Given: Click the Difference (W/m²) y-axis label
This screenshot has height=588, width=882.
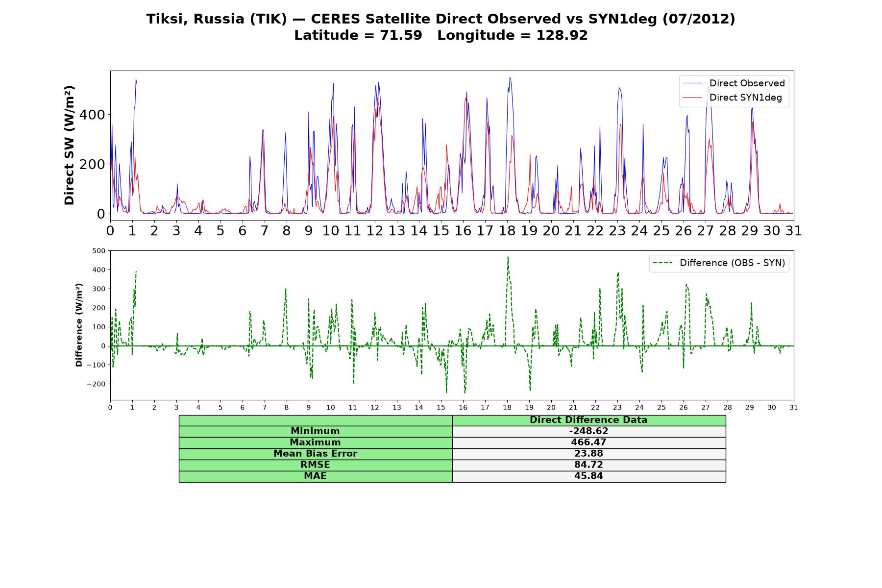Looking at the screenshot, I should tap(79, 325).
